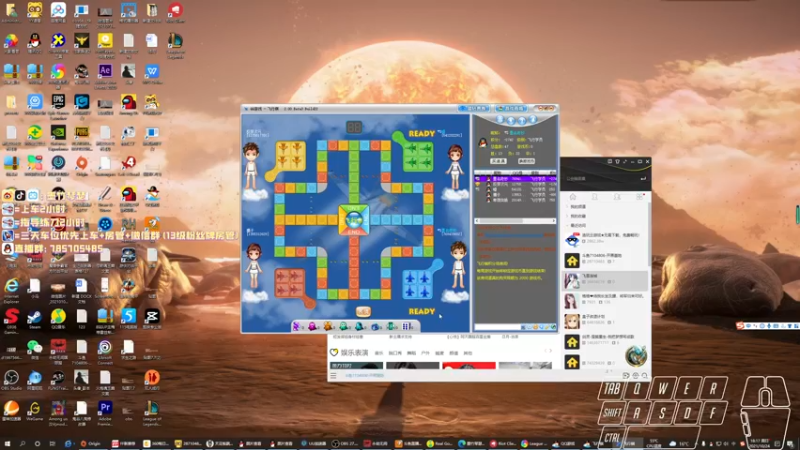Screen dimensions: 800x450
Task: Open the channel with blue masked mascot avatar
Action: (x=572, y=240)
